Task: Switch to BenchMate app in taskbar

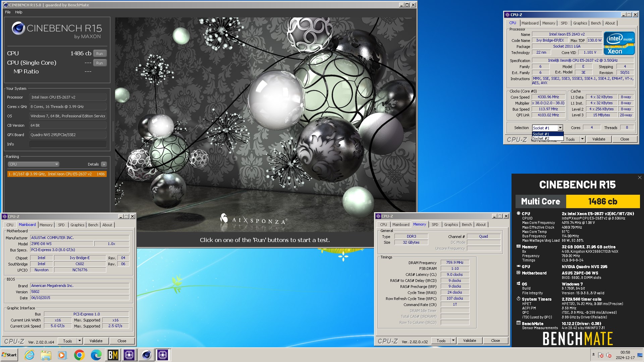Action: (113, 355)
